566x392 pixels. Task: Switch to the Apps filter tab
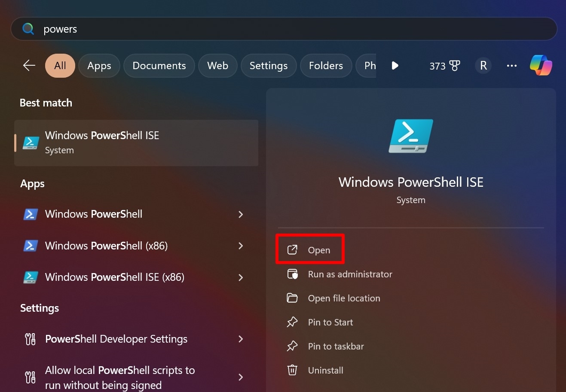(x=99, y=66)
